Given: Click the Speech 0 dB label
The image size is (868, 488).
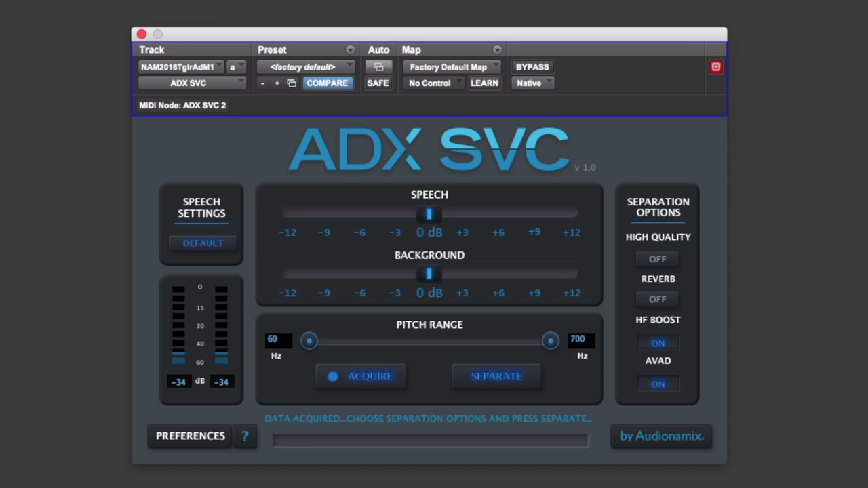Looking at the screenshot, I should coord(429,232).
